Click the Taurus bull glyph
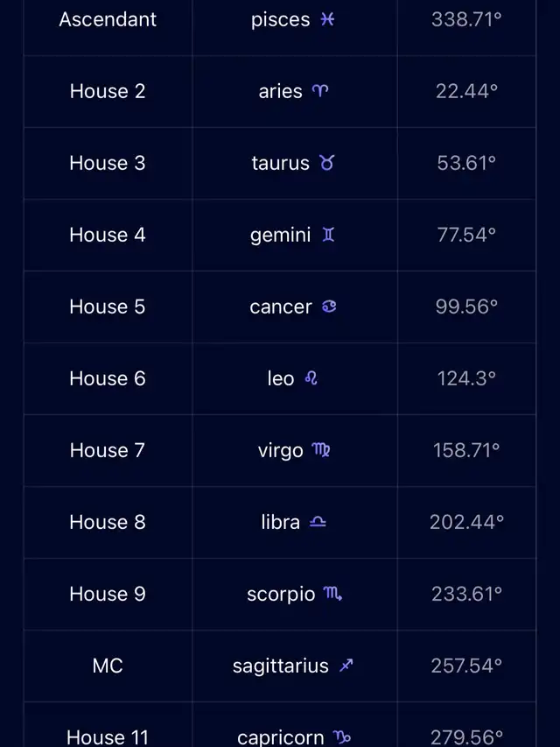Image resolution: width=560 pixels, height=747 pixels. 327,163
